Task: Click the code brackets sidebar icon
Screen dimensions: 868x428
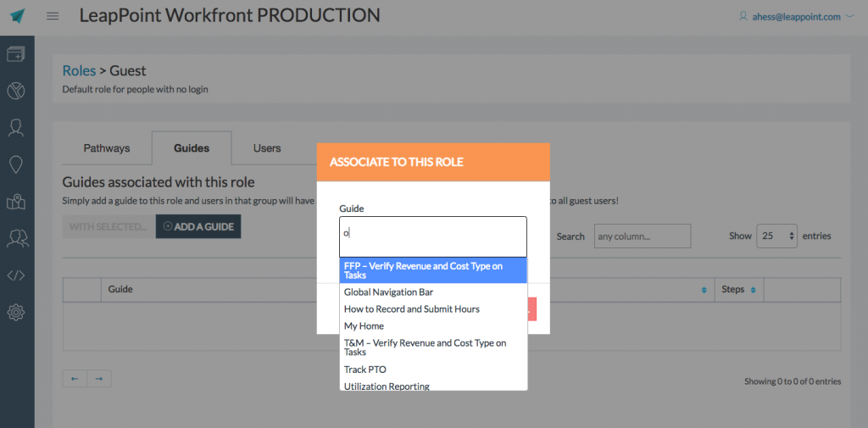Action: pos(16,275)
